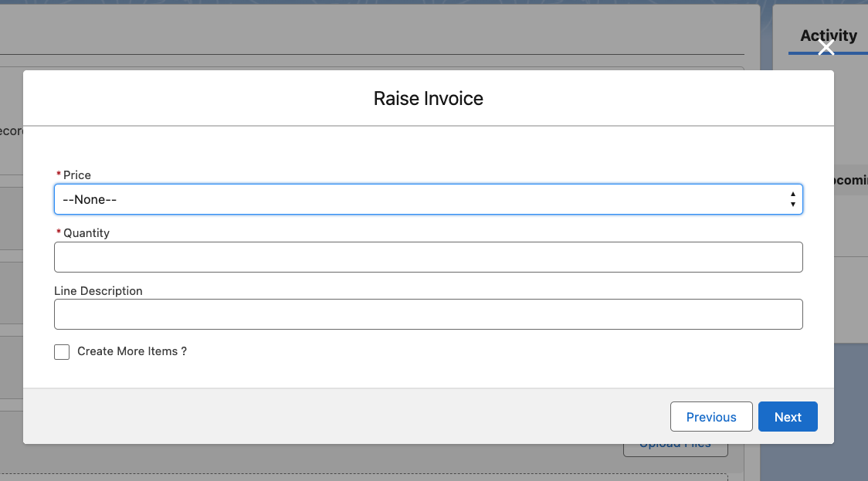
Task: Click the Price field label
Action: pos(77,175)
